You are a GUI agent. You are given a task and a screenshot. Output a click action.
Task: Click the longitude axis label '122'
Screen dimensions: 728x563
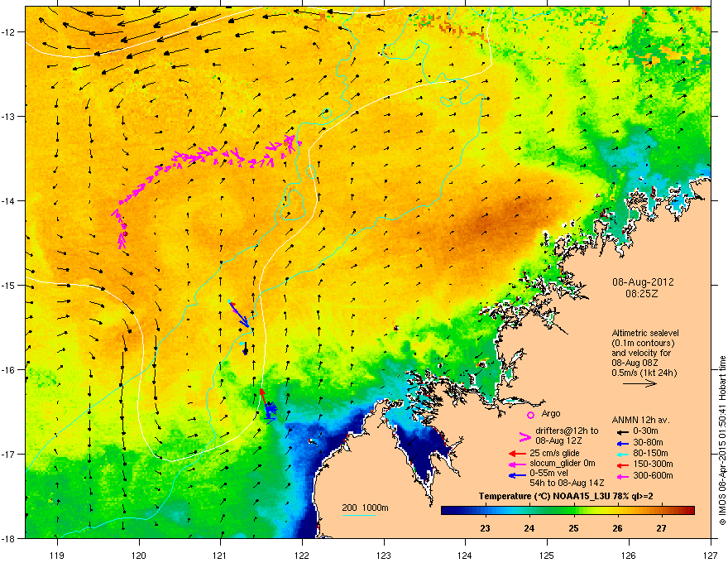tap(302, 556)
